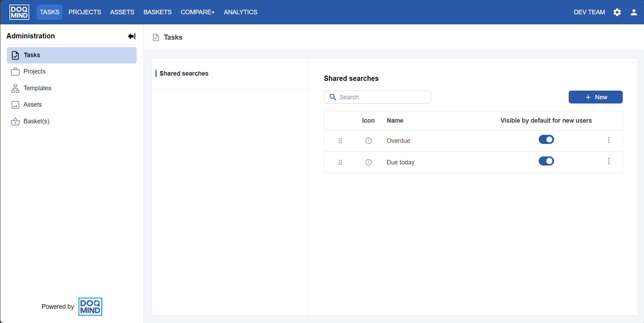Click the Overdue alert icon
The image size is (644, 323).
pyautogui.click(x=369, y=141)
